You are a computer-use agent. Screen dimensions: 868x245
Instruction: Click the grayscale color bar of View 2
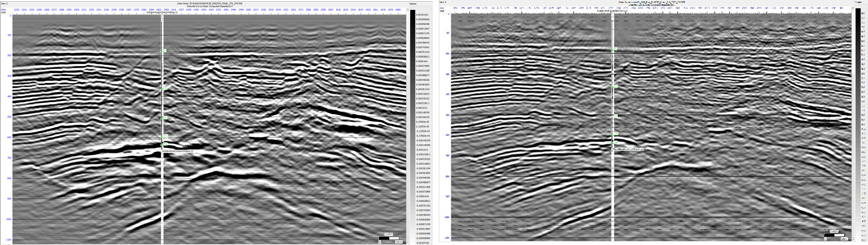pyautogui.click(x=412, y=126)
